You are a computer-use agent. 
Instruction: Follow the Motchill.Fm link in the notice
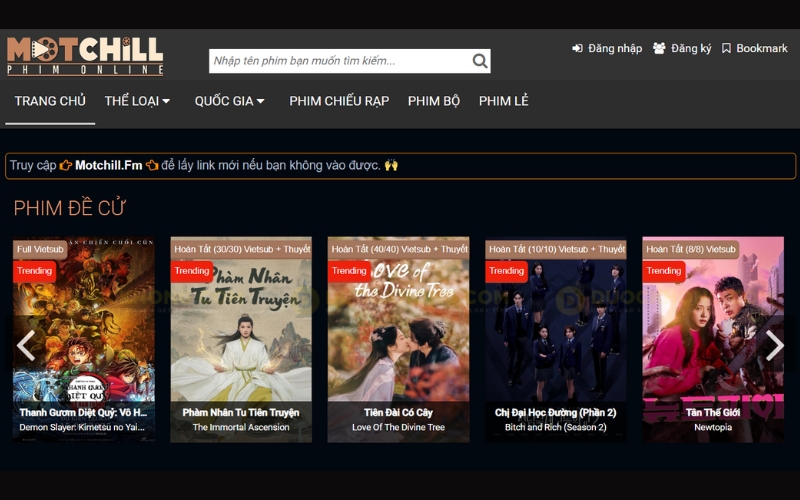[x=109, y=165]
